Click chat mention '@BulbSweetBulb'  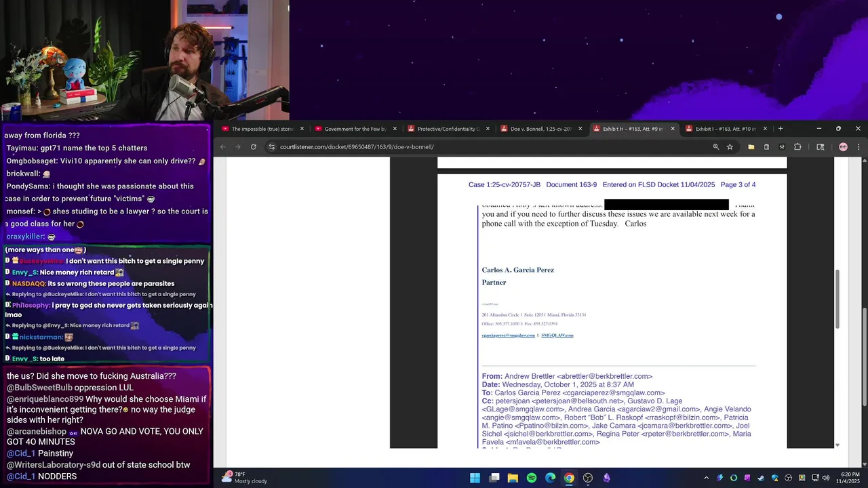pyautogui.click(x=39, y=388)
